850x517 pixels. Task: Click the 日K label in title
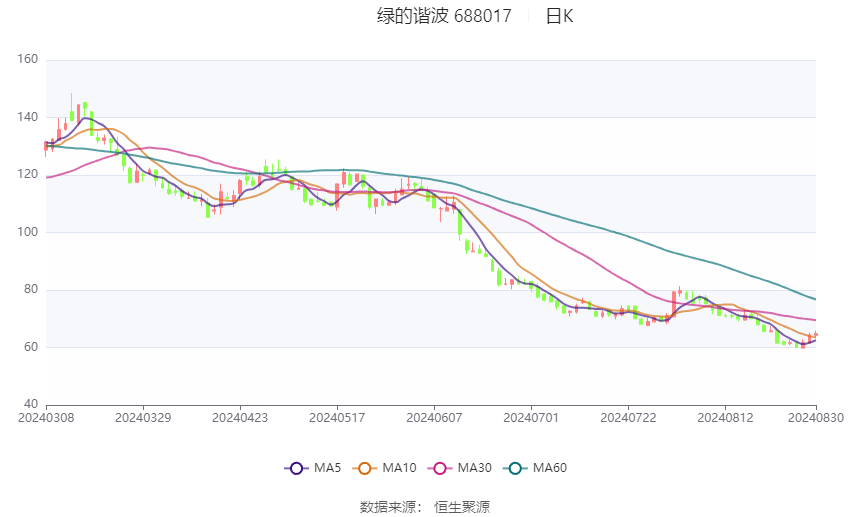(x=559, y=16)
